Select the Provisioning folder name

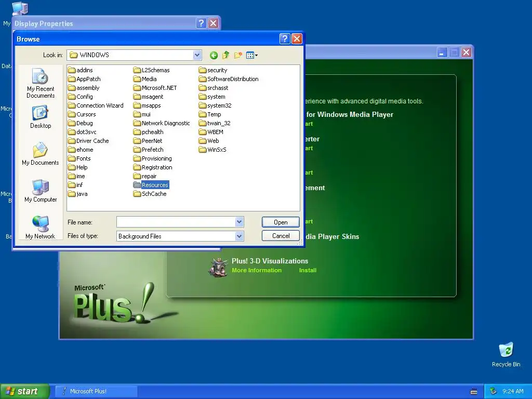pos(157,158)
